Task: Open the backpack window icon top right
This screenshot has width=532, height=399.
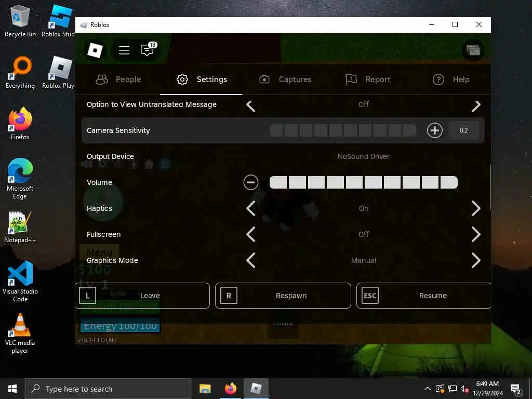Action: coord(473,50)
